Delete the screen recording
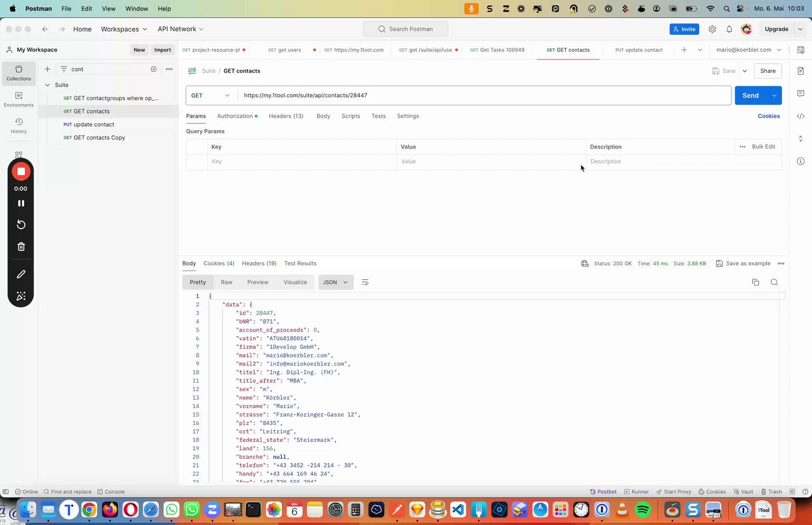Screen dimensions: 812x525 (x=21, y=247)
